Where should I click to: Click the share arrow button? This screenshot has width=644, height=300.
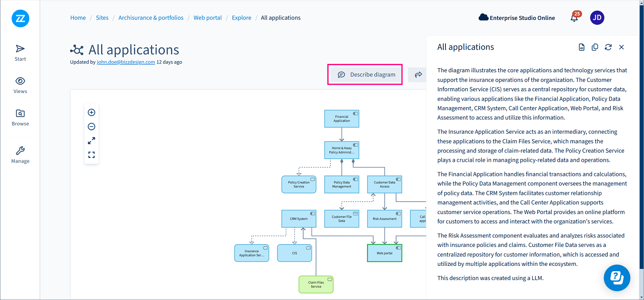pyautogui.click(x=418, y=75)
